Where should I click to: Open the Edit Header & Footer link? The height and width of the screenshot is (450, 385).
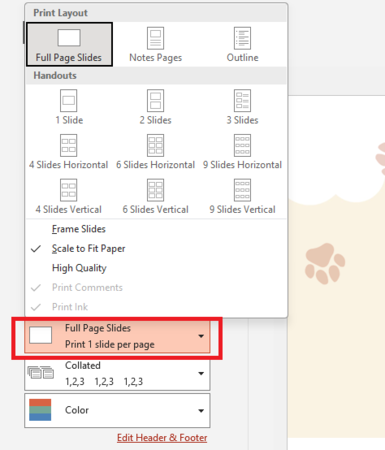pyautogui.click(x=162, y=438)
